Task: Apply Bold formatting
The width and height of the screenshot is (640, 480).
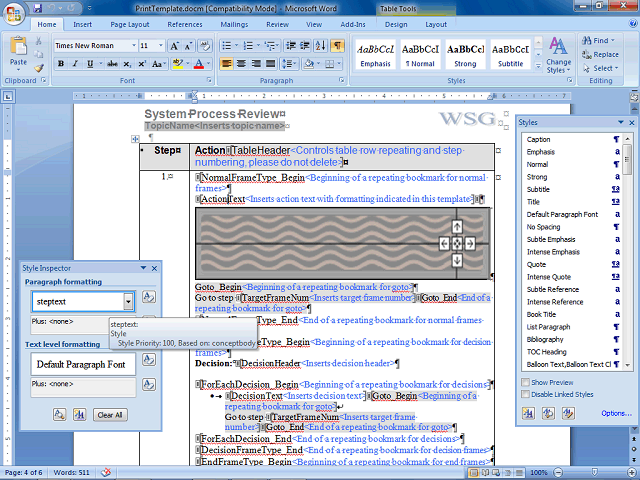Action: point(61,64)
